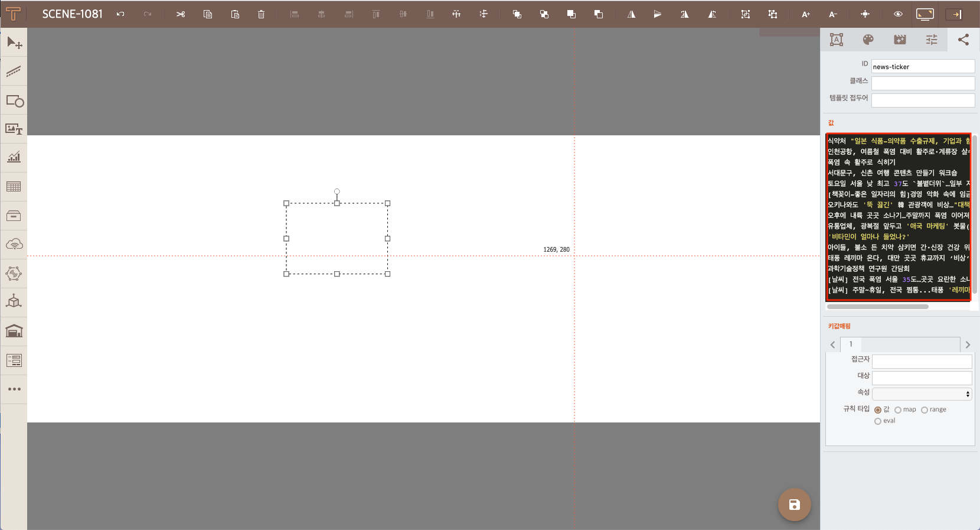
Task: Open the 3D cube components group
Action: 14,302
